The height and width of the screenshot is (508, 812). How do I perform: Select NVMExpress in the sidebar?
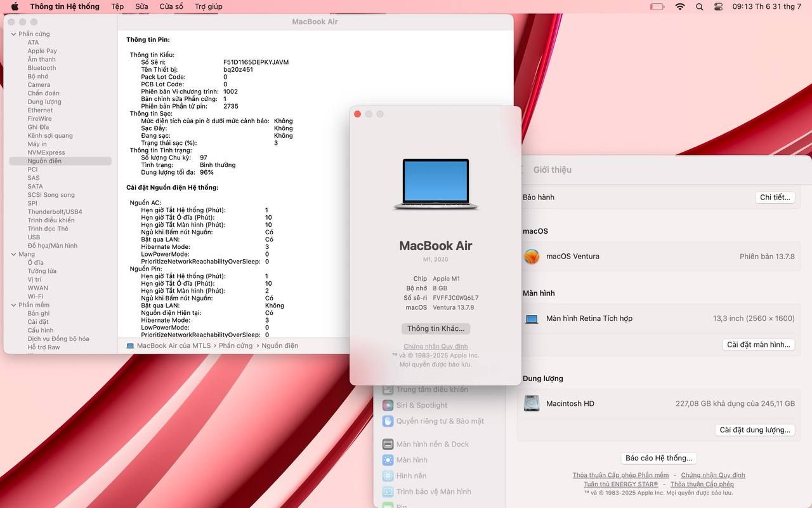click(x=46, y=152)
